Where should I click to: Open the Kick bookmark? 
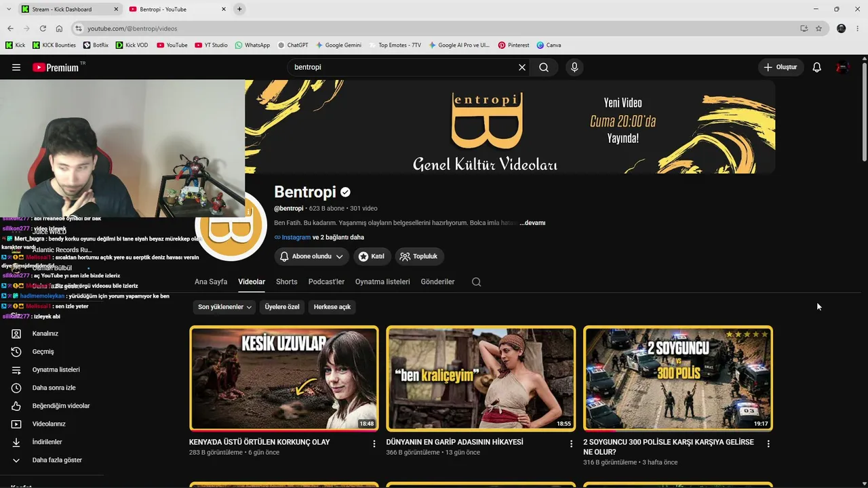[x=16, y=45]
